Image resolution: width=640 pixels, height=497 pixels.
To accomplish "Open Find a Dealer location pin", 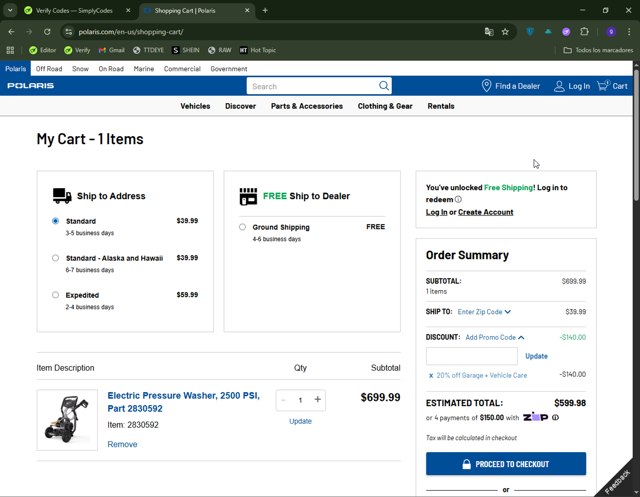I will pyautogui.click(x=486, y=86).
